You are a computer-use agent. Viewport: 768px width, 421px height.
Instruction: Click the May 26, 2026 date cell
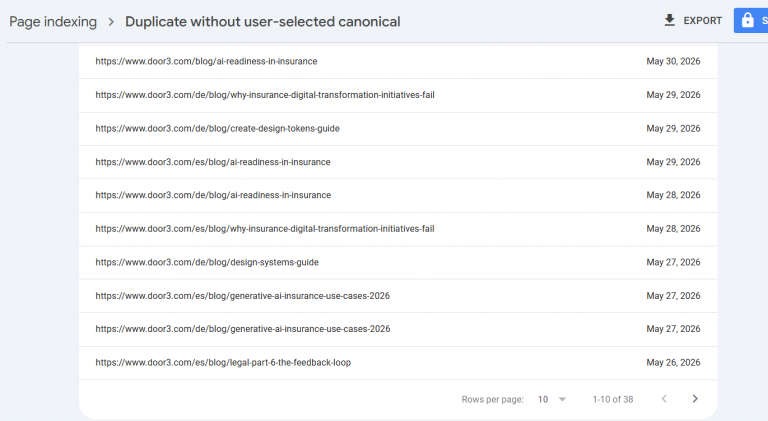[x=673, y=363]
